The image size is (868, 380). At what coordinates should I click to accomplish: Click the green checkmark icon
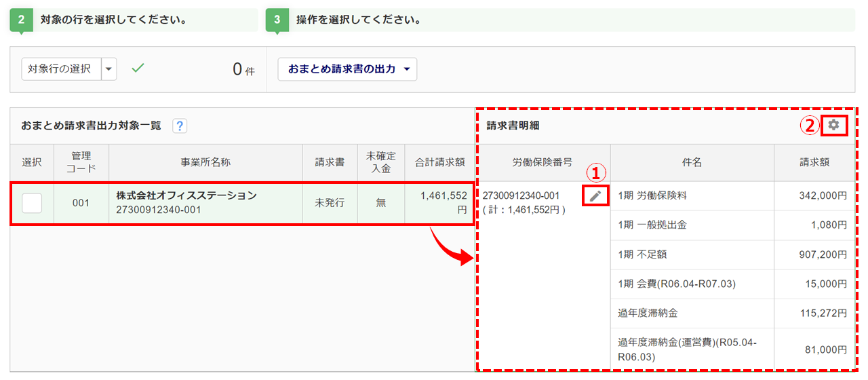pos(138,69)
